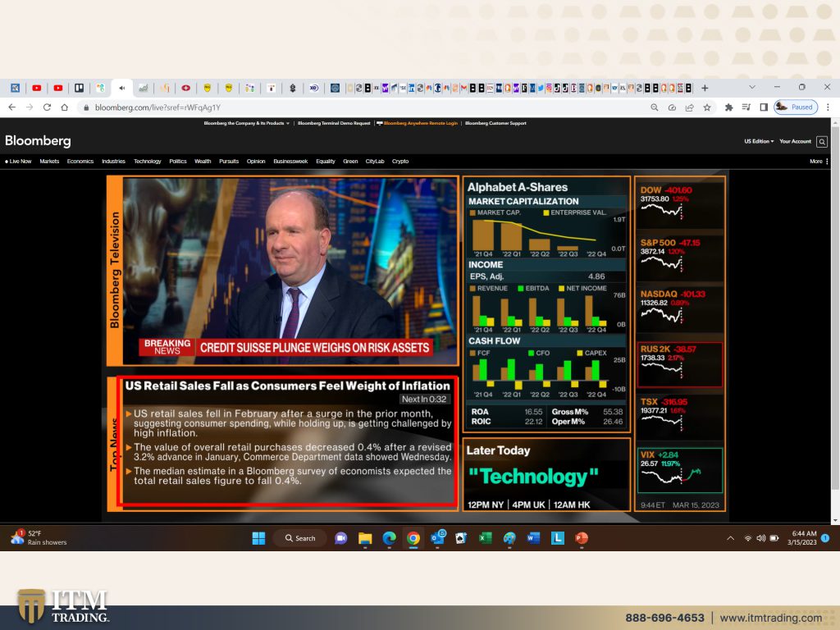Open Outlook from the taskbar
This screenshot has width=840, height=630.
pos(438,537)
